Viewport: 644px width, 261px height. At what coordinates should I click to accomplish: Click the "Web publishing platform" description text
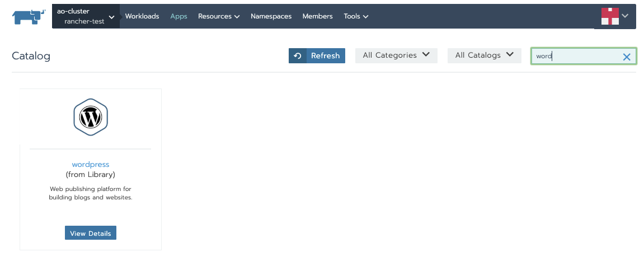pos(90,193)
